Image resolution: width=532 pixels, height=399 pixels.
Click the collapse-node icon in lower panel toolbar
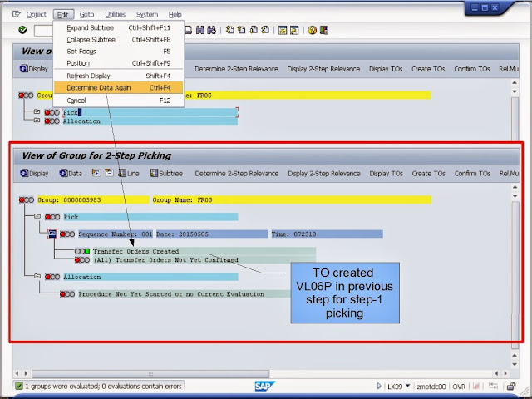(x=109, y=173)
